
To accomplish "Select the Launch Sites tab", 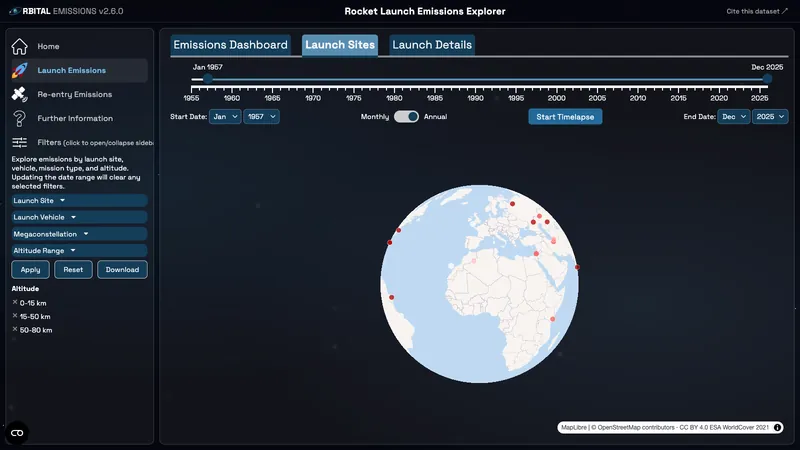I will (x=340, y=45).
